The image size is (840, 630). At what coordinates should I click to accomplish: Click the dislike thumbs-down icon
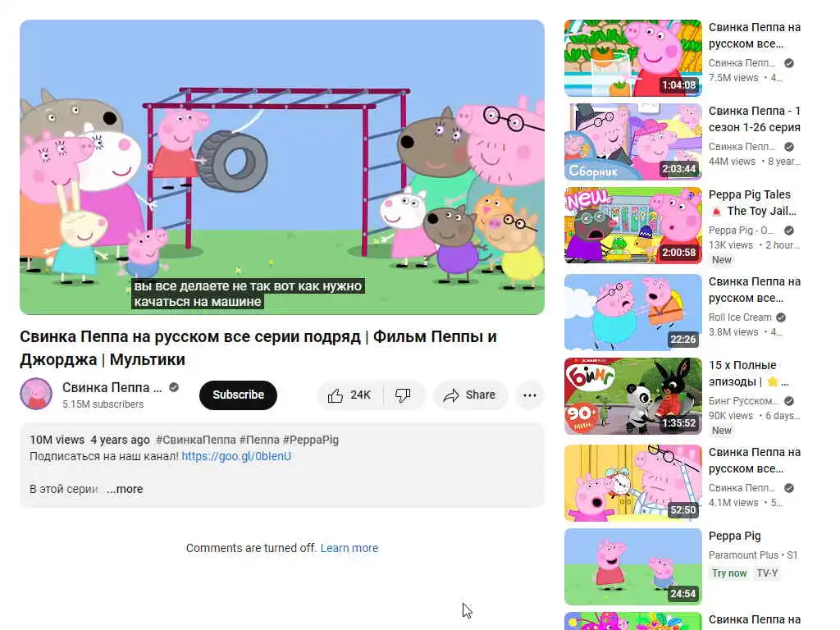pos(403,395)
